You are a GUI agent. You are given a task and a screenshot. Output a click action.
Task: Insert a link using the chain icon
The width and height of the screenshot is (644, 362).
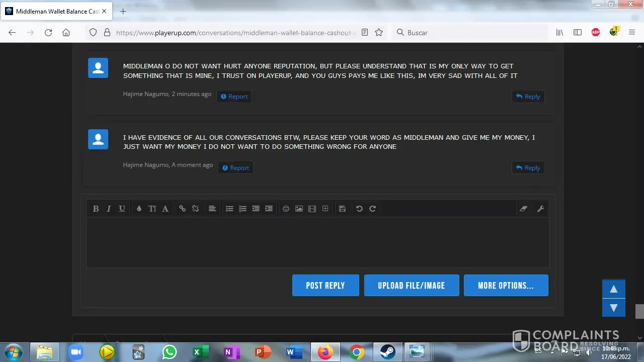[182, 209]
